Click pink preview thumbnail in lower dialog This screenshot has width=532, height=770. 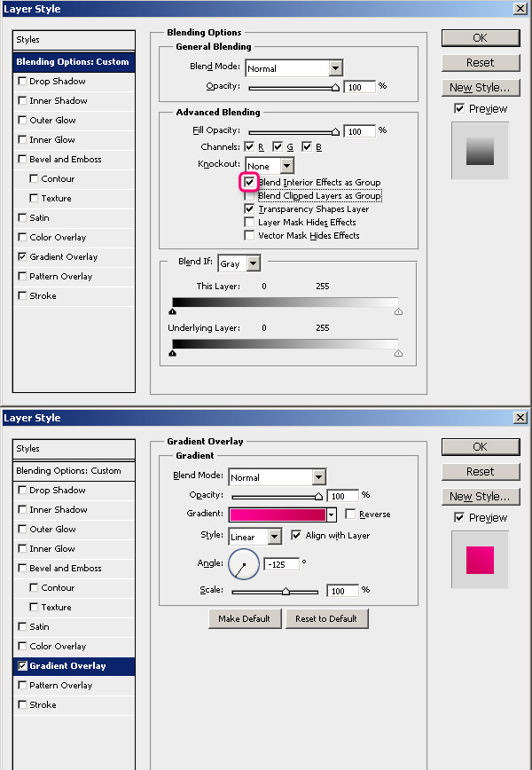click(x=480, y=560)
